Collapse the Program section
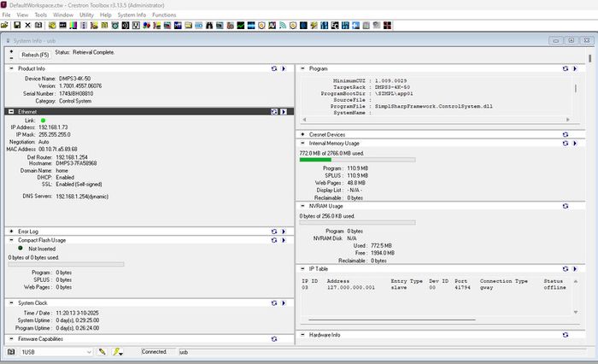This screenshot has width=598, height=364. coord(302,68)
